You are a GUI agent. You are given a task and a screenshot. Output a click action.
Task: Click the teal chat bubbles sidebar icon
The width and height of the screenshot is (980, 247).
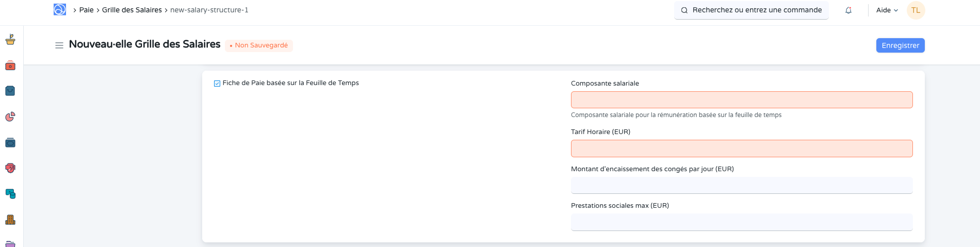click(10, 194)
